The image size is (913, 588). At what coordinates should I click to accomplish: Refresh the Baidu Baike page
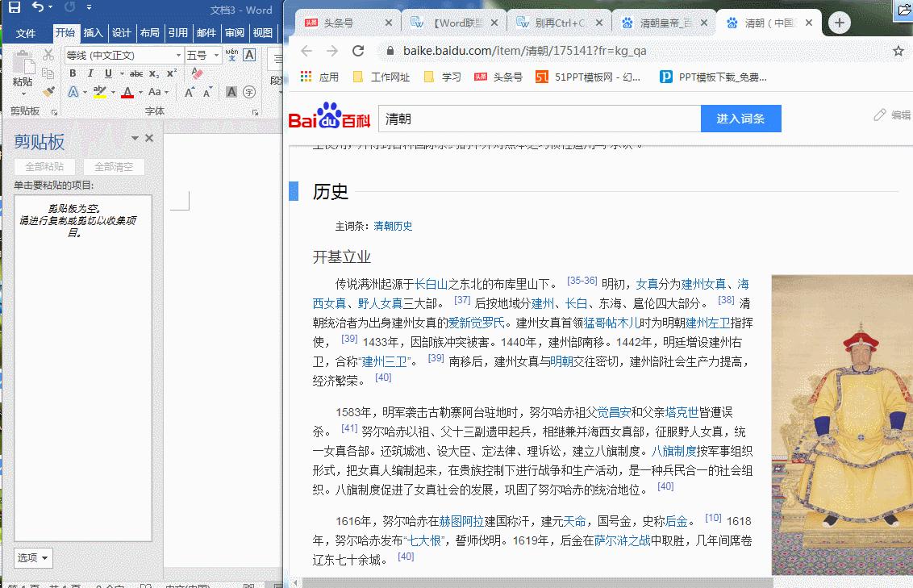[358, 49]
